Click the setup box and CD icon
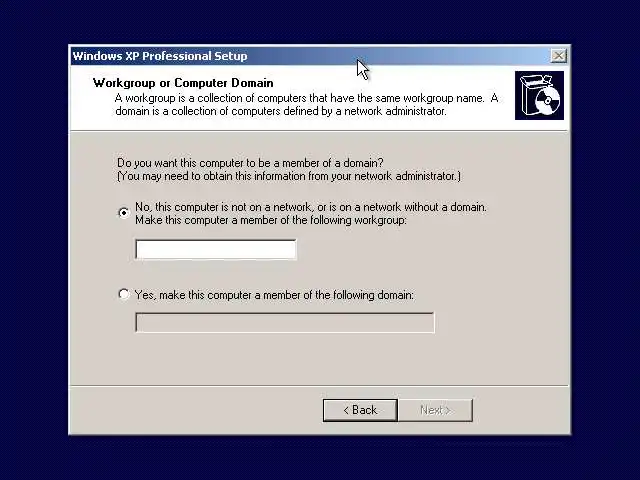640x480 pixels. point(539,96)
